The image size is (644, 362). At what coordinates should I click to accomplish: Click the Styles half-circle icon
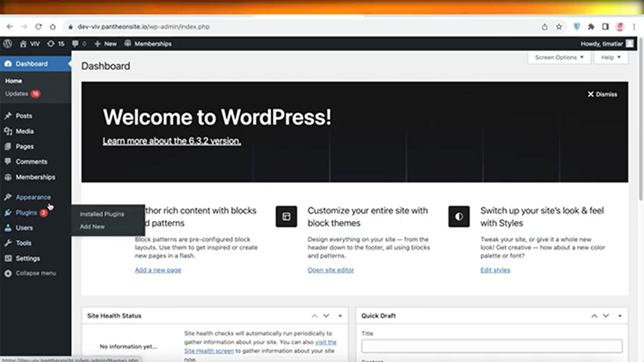(x=459, y=217)
